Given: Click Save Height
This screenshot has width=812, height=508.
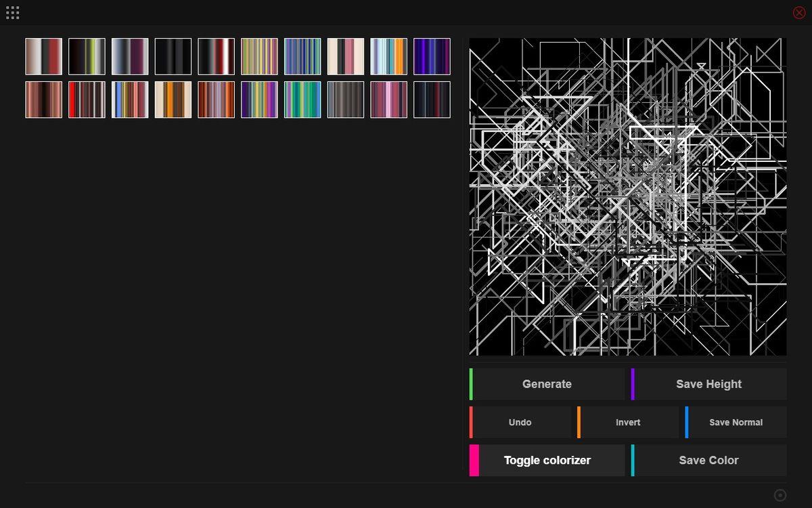Looking at the screenshot, I should click(x=708, y=384).
